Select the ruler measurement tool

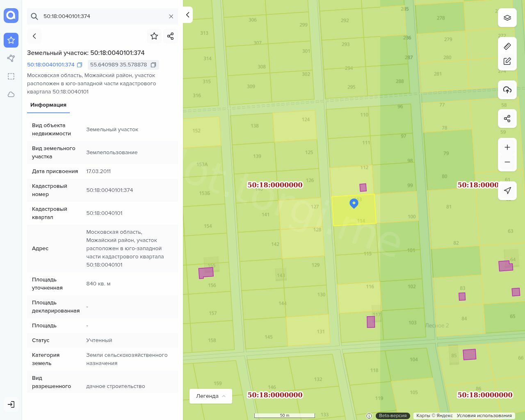pyautogui.click(x=507, y=46)
